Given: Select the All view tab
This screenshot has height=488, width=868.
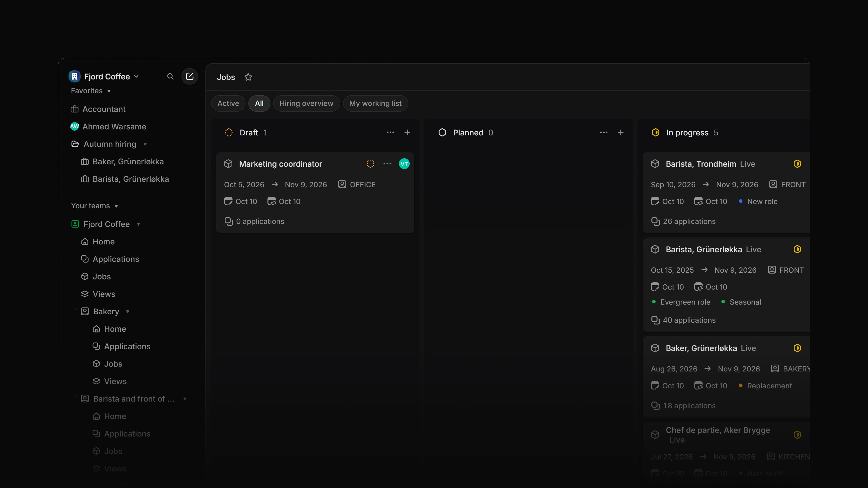Looking at the screenshot, I should tap(259, 103).
